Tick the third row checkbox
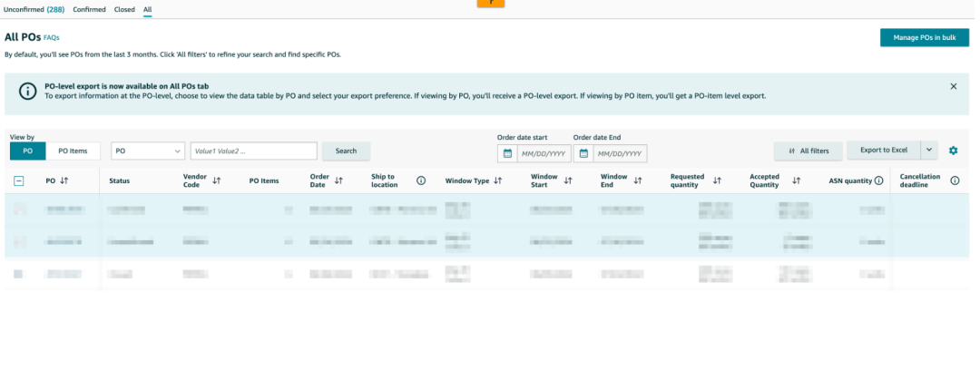The image size is (980, 380). click(x=19, y=273)
